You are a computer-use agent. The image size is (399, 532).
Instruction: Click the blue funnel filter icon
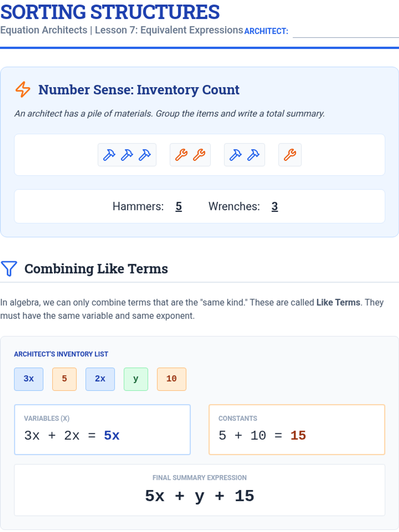point(9,269)
